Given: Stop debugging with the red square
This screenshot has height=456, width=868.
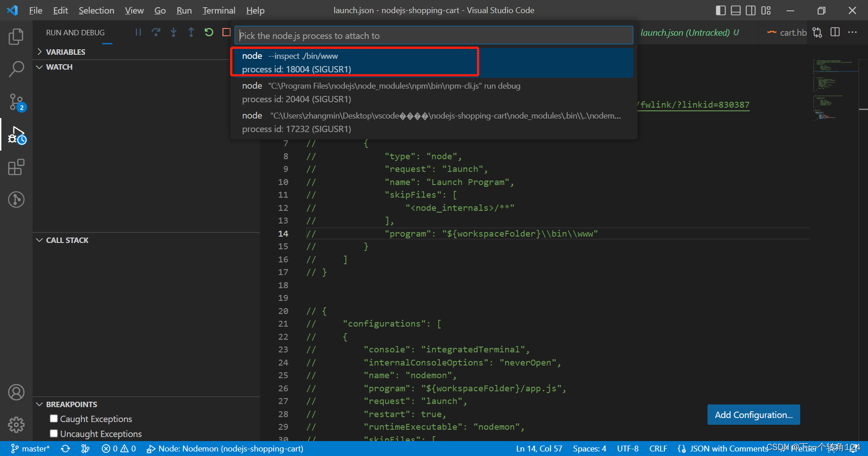Looking at the screenshot, I should (226, 32).
